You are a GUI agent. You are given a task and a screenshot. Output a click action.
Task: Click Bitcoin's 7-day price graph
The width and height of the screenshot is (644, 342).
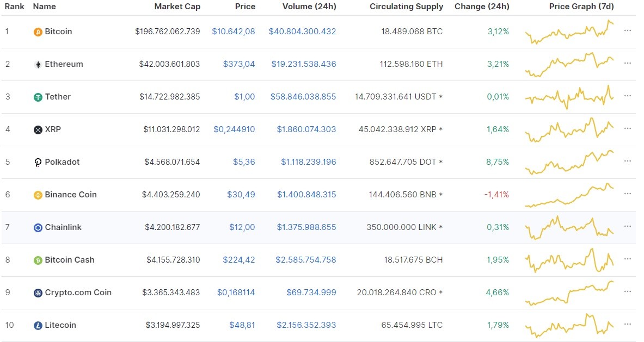[x=569, y=32]
